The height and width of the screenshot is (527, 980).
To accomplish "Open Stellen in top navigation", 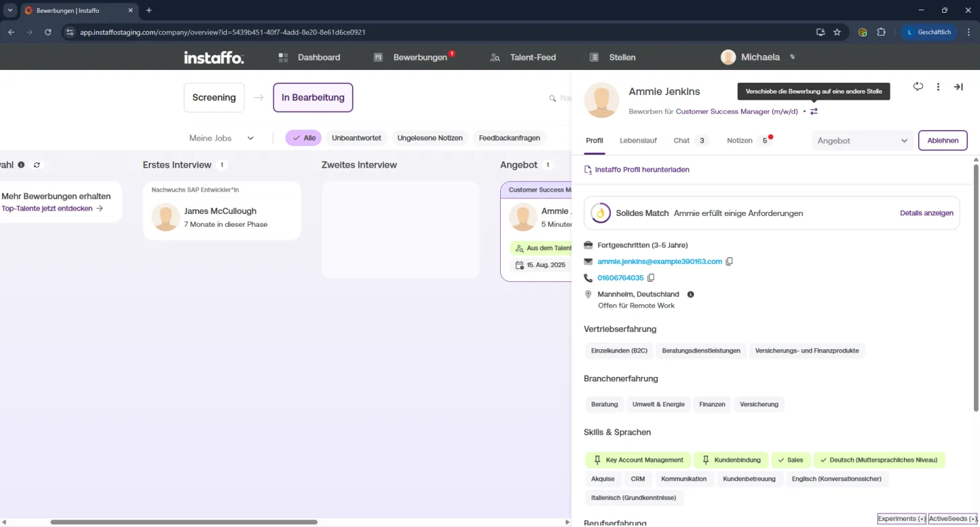I will 612,57.
